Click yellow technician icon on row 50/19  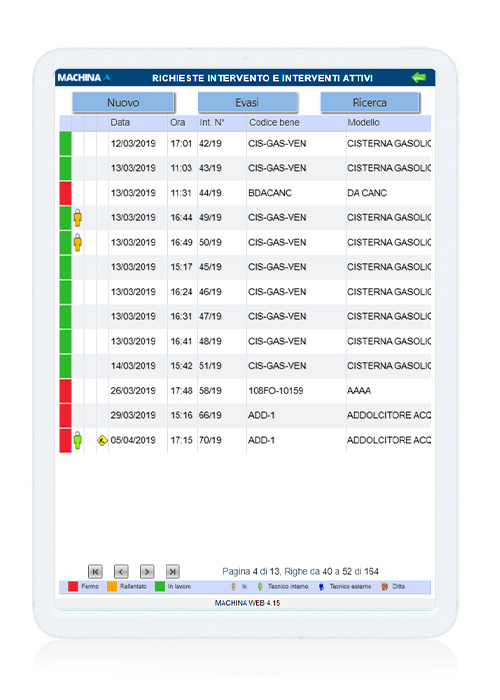(x=78, y=242)
